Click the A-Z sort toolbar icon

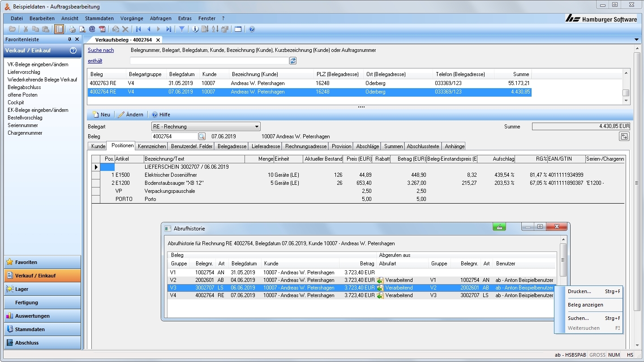coord(215,29)
